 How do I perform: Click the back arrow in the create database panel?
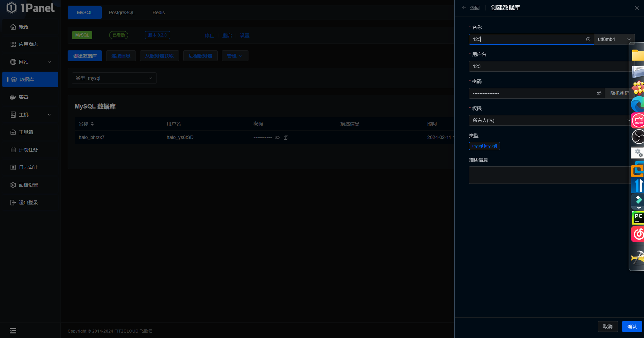(464, 8)
